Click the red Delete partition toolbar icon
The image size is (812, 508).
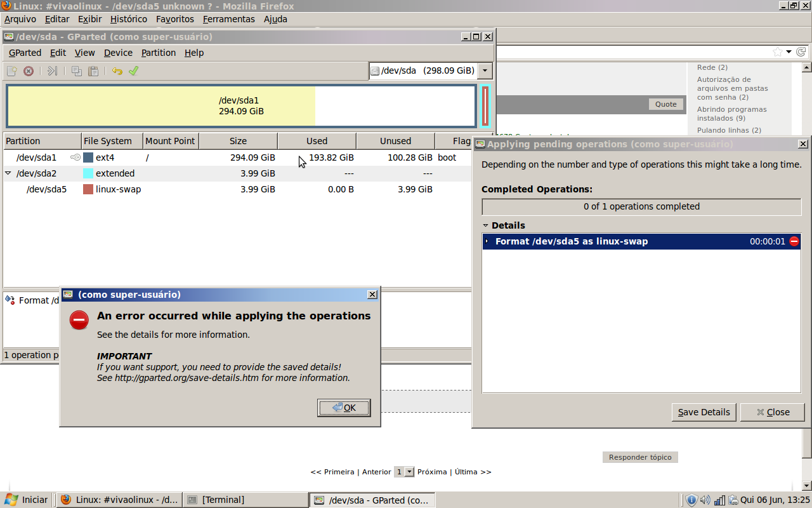pos(29,71)
